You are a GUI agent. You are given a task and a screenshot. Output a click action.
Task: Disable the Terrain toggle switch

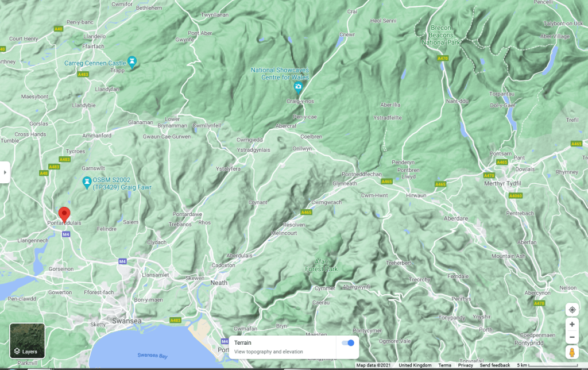tap(347, 343)
